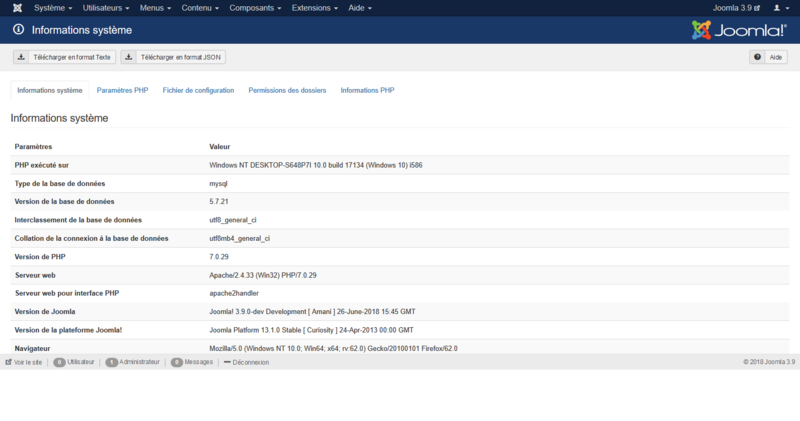Screen dimensions: 800x421
Task: Click the Valeur column header
Action: click(x=219, y=146)
